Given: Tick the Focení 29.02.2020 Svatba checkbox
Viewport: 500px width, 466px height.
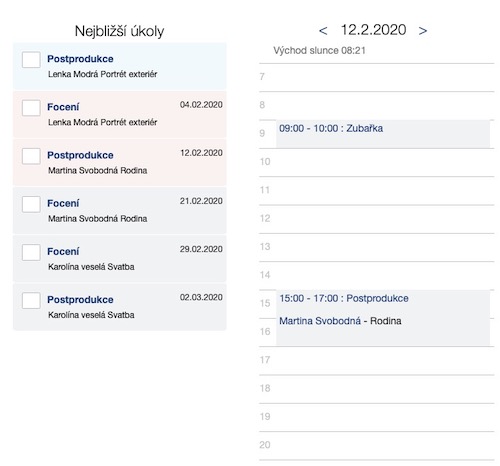Looking at the screenshot, I should pyautogui.click(x=31, y=252).
